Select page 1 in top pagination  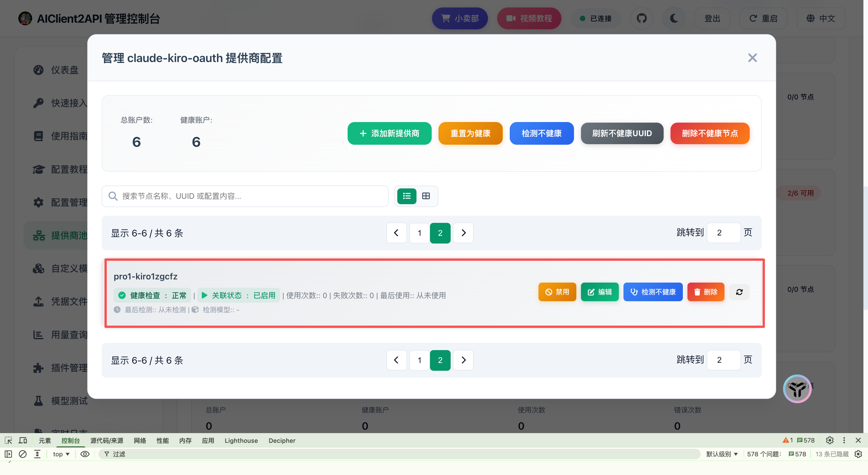coord(419,233)
